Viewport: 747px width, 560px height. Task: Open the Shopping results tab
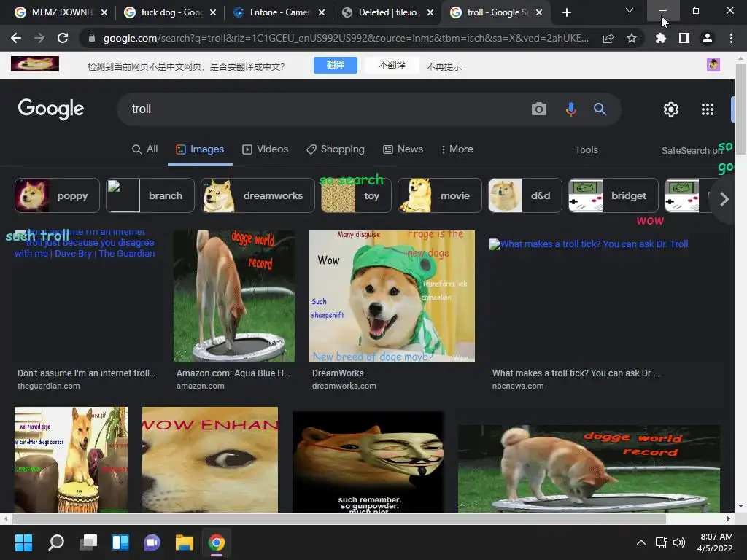point(336,149)
